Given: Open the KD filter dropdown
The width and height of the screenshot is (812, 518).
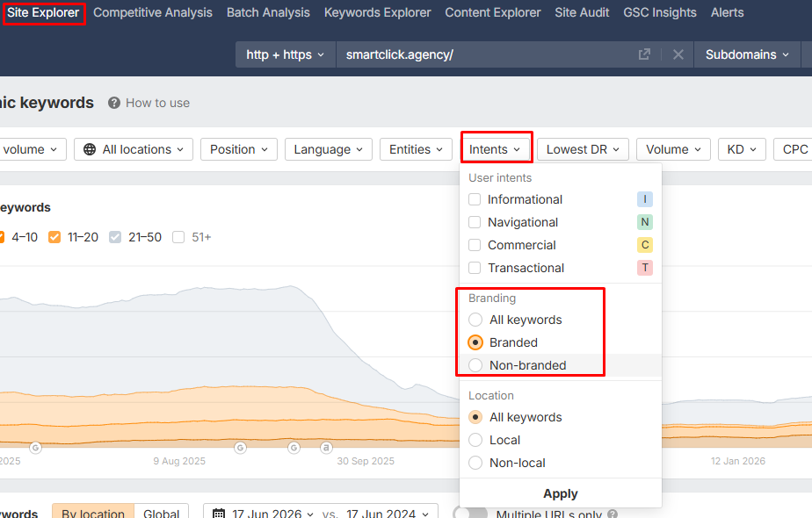Looking at the screenshot, I should coord(742,149).
